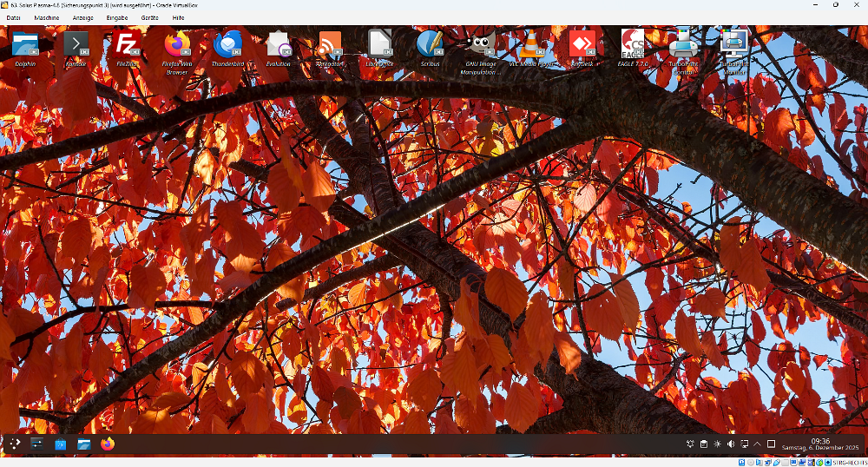The width and height of the screenshot is (868, 467).
Task: Open the FileZilla desktop shortcut
Action: click(x=127, y=44)
